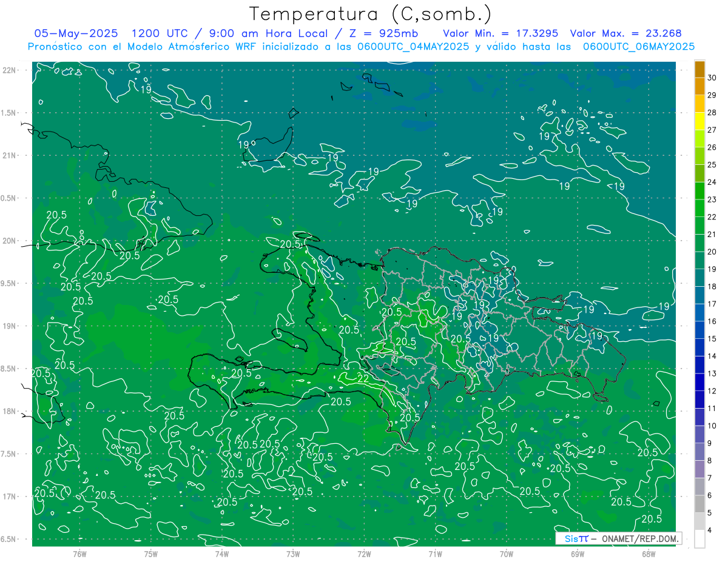Click the color bar label "23"

(x=712, y=199)
